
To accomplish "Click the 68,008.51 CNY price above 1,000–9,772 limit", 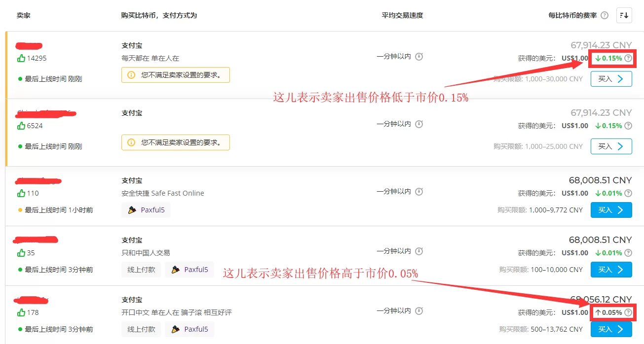I will coord(600,180).
